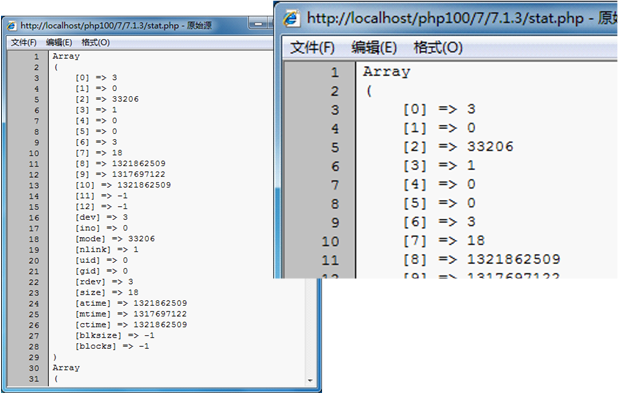Click '[5] => 0' in the enlarged window
This screenshot has width=618, height=394.
pos(439,203)
